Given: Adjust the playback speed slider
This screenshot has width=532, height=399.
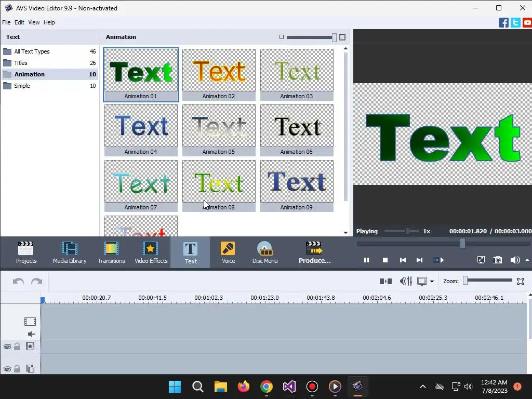Looking at the screenshot, I should pos(402,231).
